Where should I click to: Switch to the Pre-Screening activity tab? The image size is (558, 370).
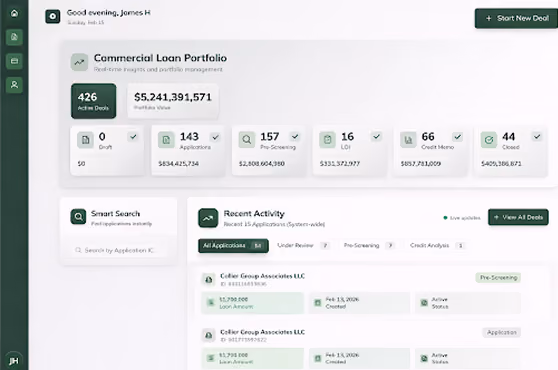pos(369,245)
